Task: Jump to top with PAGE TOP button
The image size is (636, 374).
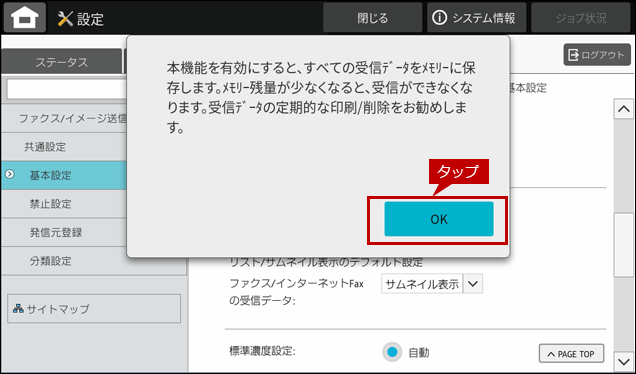Action: pos(571,354)
